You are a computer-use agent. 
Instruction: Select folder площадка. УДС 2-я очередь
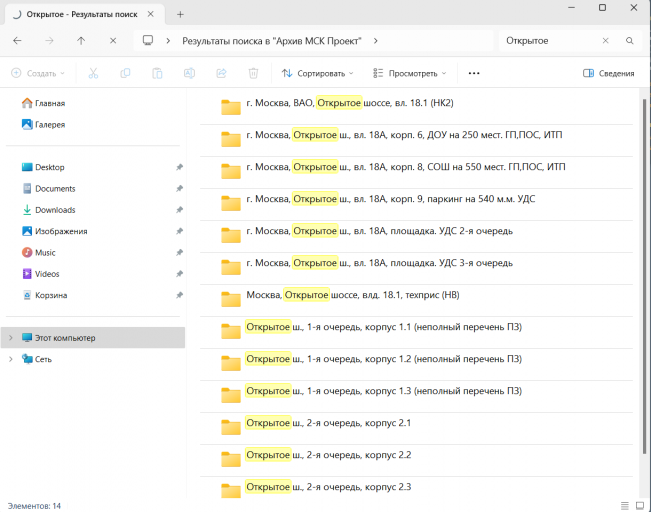(416, 235)
